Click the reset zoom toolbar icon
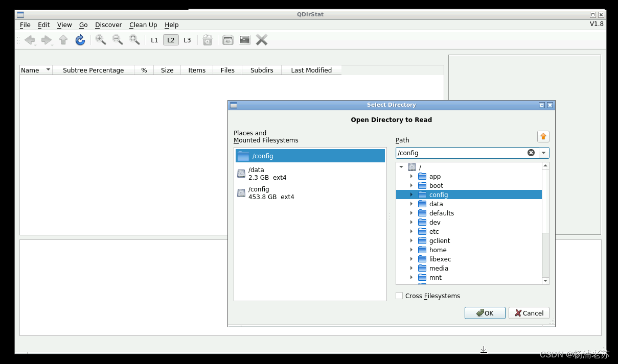The height and width of the screenshot is (364, 618). 134,40
